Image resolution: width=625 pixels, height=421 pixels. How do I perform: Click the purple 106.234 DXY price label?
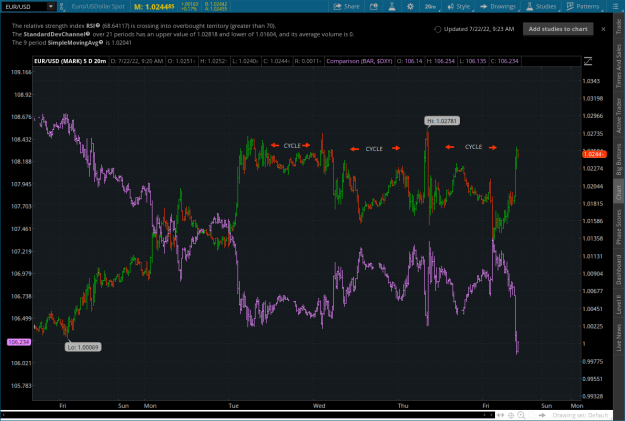click(19, 342)
